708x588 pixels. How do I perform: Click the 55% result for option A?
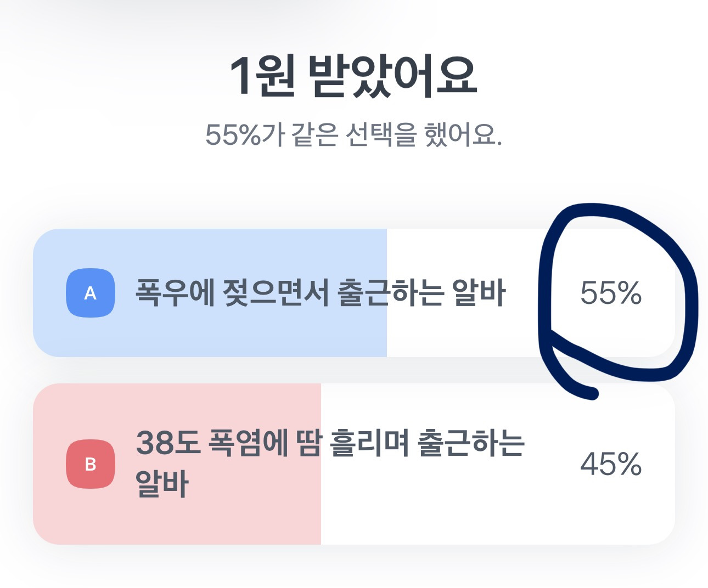click(610, 293)
